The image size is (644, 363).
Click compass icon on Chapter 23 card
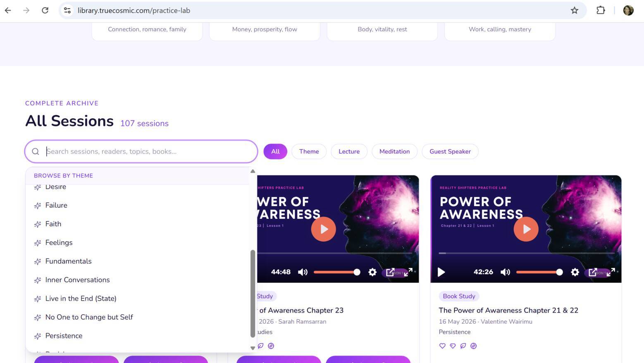pos(271,346)
